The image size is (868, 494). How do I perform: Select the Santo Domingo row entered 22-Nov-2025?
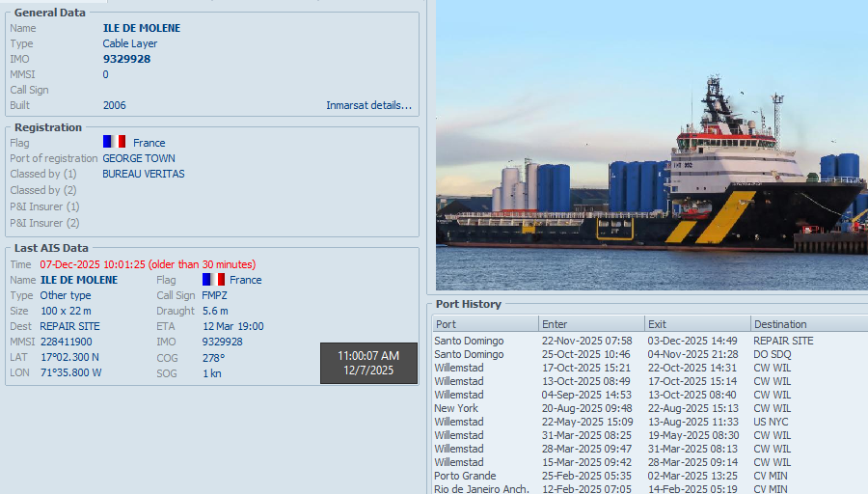pos(650,341)
